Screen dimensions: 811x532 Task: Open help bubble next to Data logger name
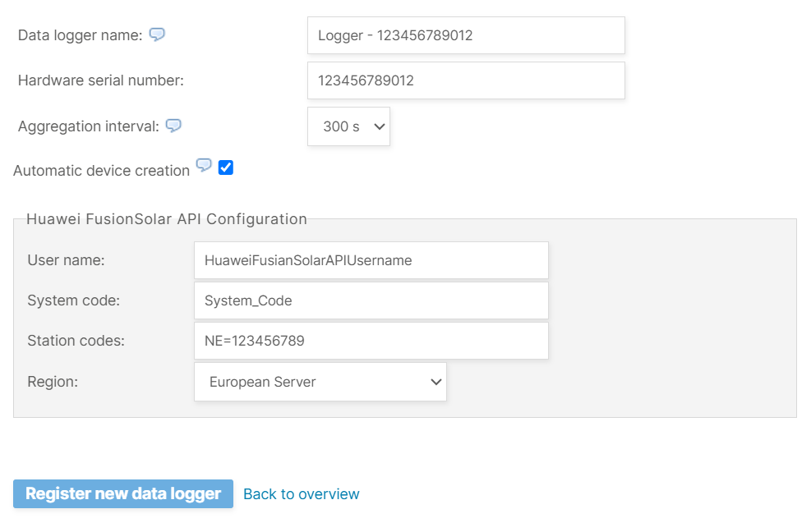point(157,34)
